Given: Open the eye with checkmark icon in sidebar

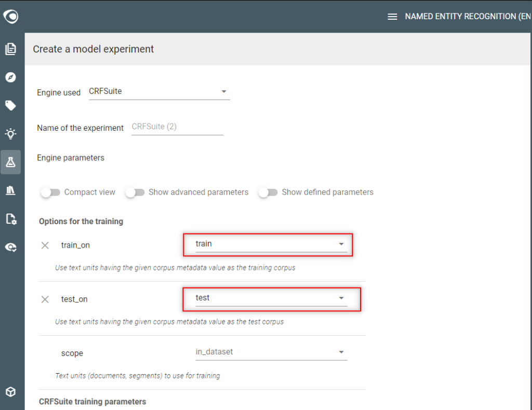Looking at the screenshot, I should [10, 248].
